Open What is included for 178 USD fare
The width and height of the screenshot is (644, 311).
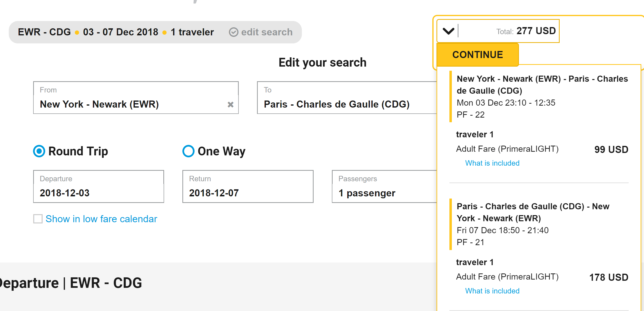coord(492,291)
